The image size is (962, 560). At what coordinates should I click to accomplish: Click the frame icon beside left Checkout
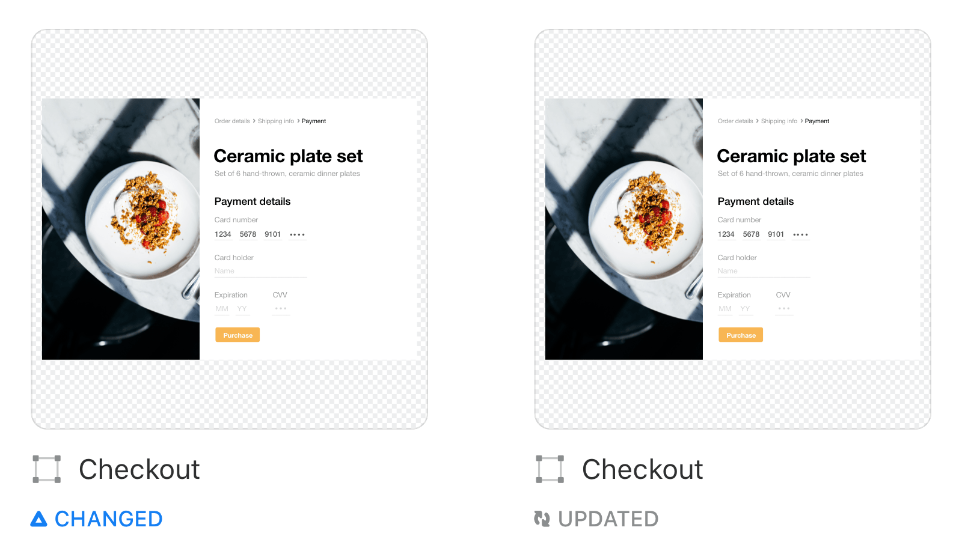tap(47, 469)
